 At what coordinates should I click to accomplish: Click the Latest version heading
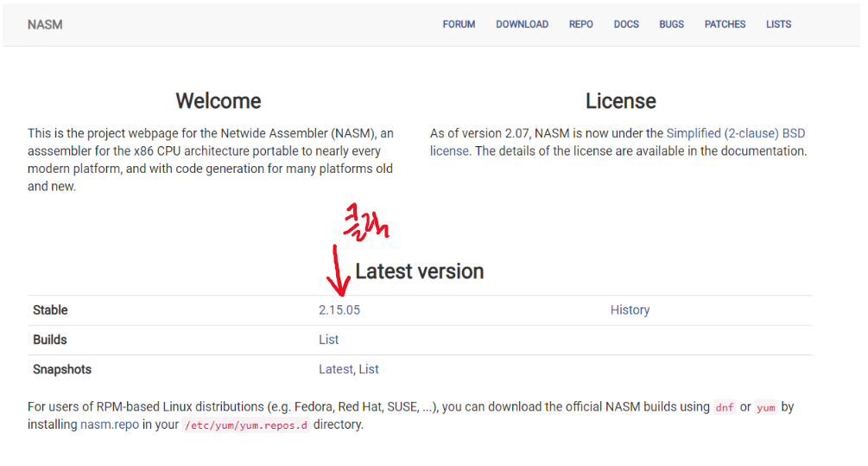tap(419, 271)
